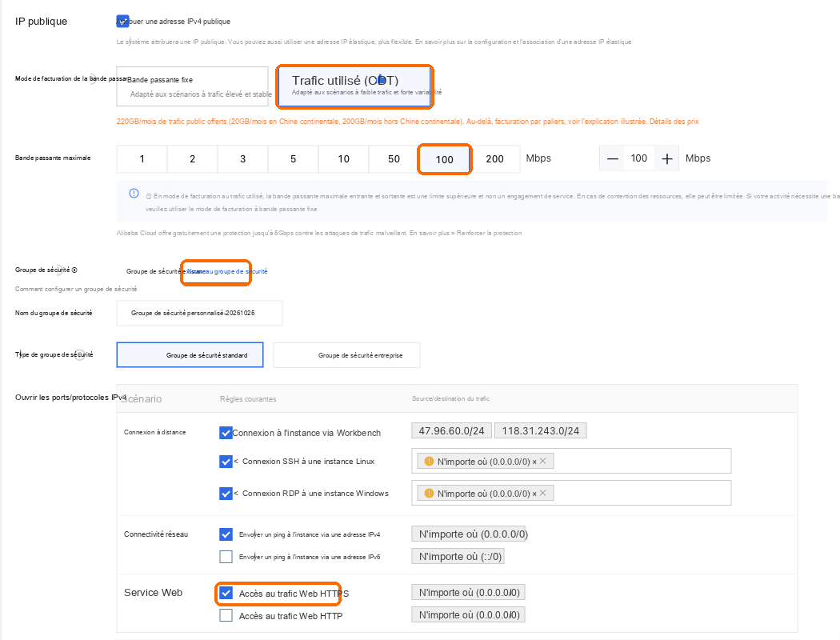Open the elastic IP configuration link
The height and width of the screenshot is (640, 840).
[x=523, y=42]
